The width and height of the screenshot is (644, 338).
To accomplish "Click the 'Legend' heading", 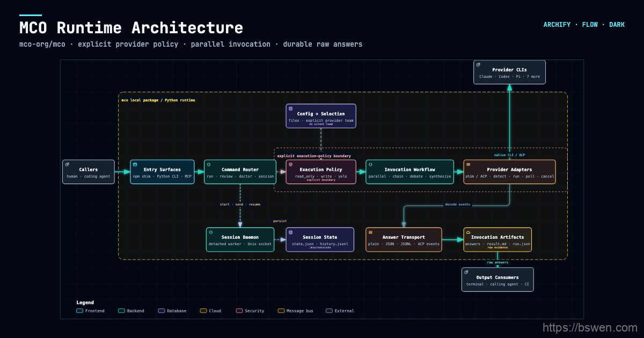I will click(85, 303).
